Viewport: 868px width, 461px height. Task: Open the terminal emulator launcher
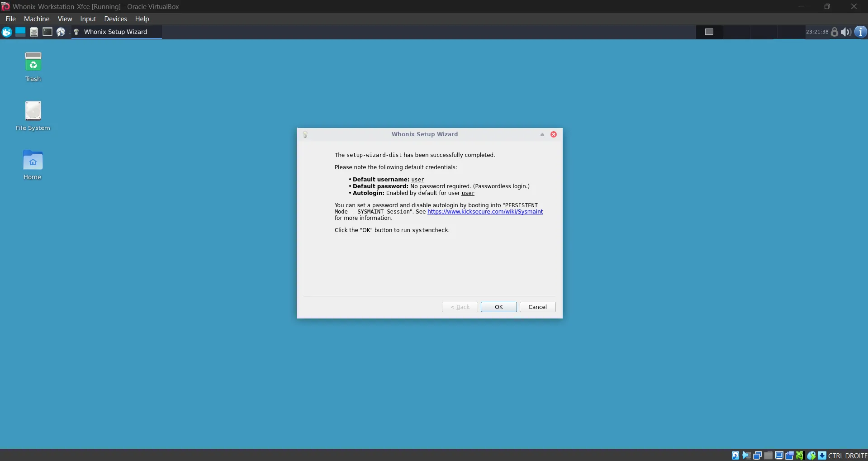(47, 32)
